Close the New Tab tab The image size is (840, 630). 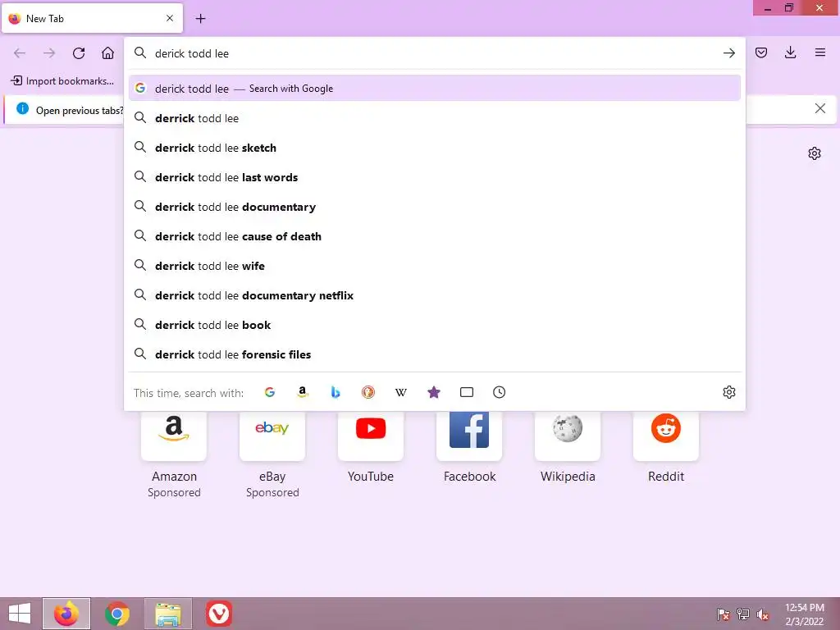170,18
